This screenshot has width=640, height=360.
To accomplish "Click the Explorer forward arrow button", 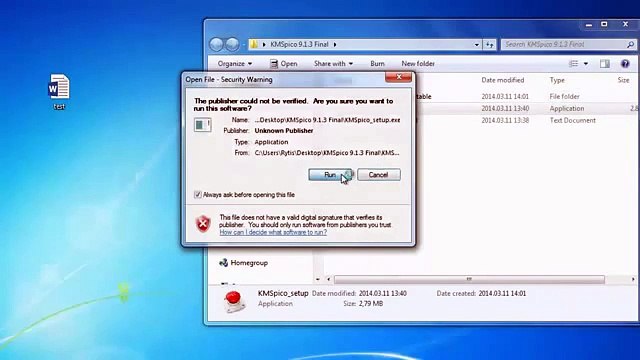I will [232, 44].
